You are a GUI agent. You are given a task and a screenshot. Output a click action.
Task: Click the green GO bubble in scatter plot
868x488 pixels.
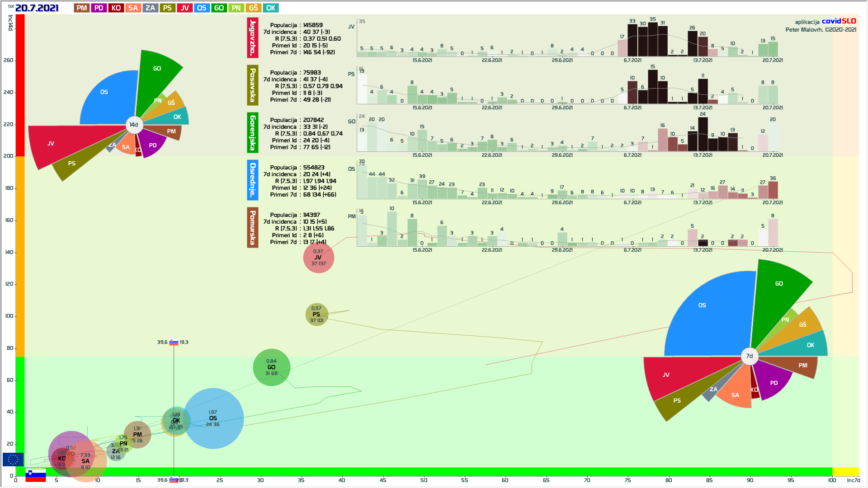[x=271, y=367]
